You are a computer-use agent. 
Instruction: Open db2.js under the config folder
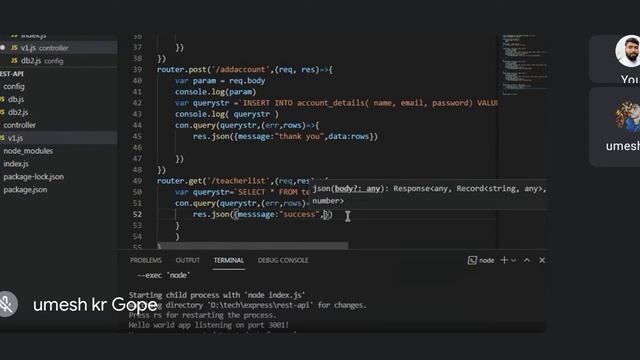pyautogui.click(x=18, y=112)
